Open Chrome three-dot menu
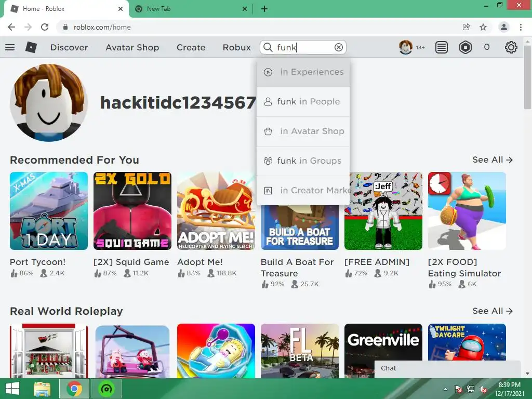This screenshot has width=532, height=399. (x=521, y=27)
